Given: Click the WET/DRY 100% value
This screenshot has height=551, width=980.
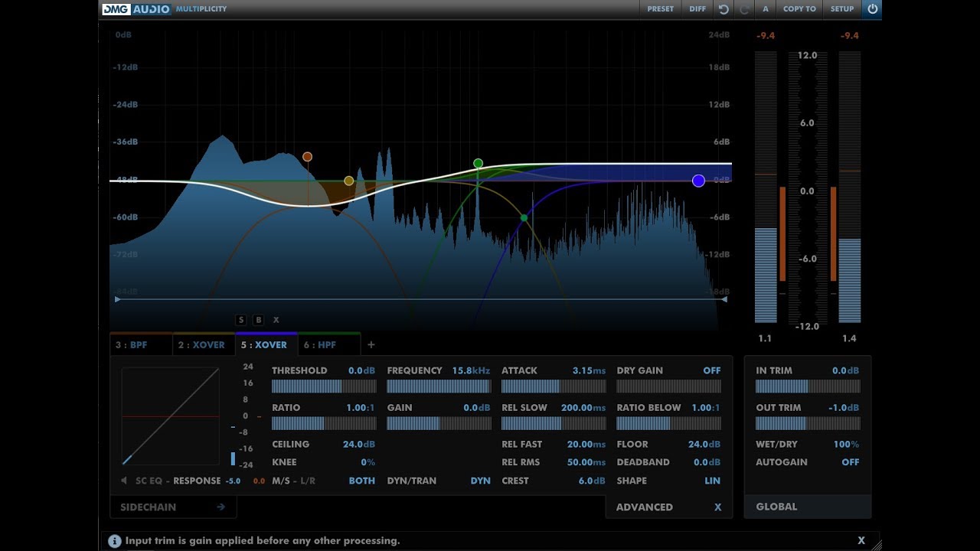Looking at the screenshot, I should pos(846,444).
